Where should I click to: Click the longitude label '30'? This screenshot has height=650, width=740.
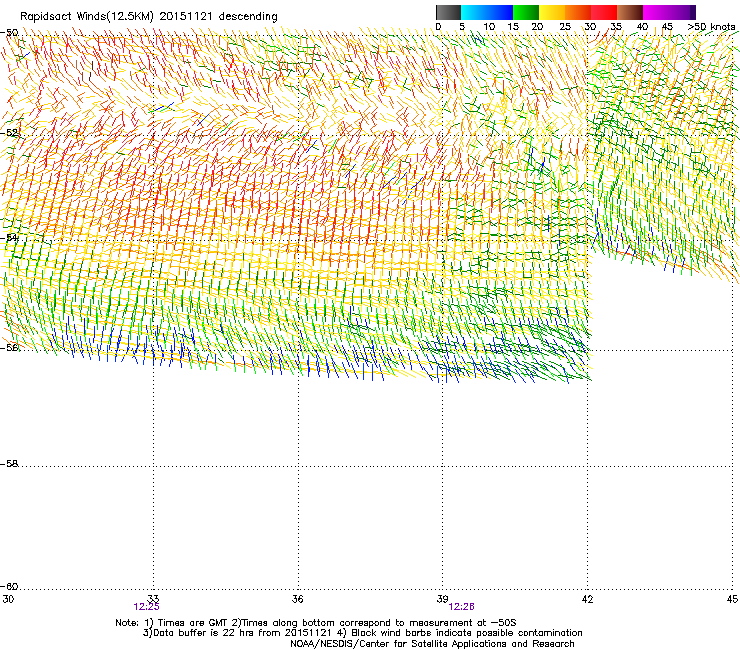(x=8, y=599)
